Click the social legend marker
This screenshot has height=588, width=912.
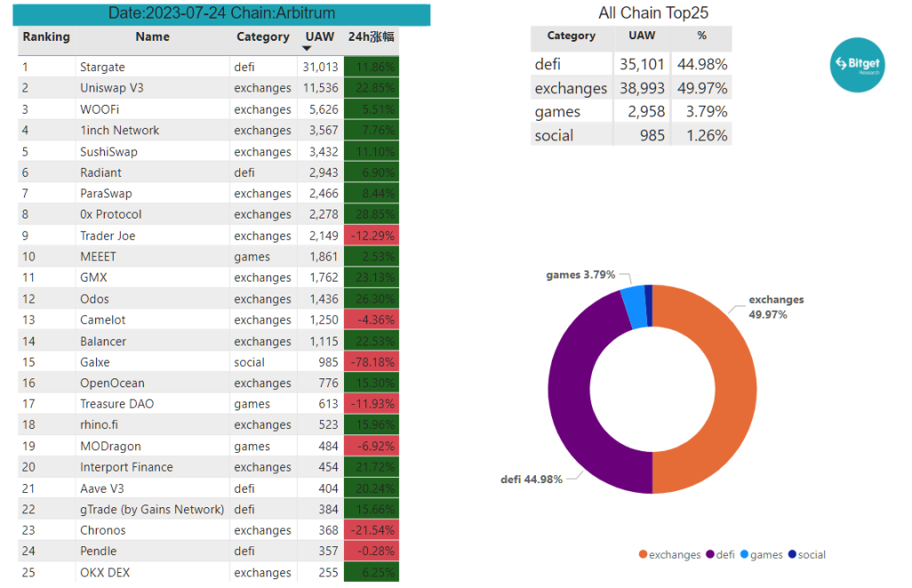(x=792, y=554)
